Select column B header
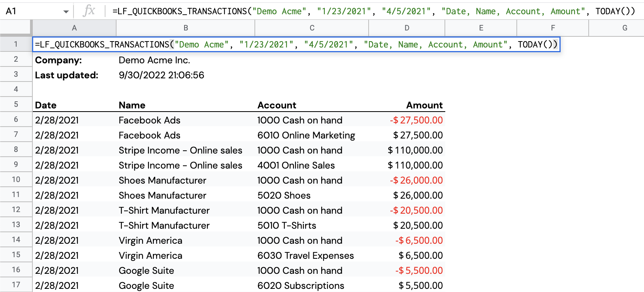This screenshot has width=644, height=292. pos(186,28)
